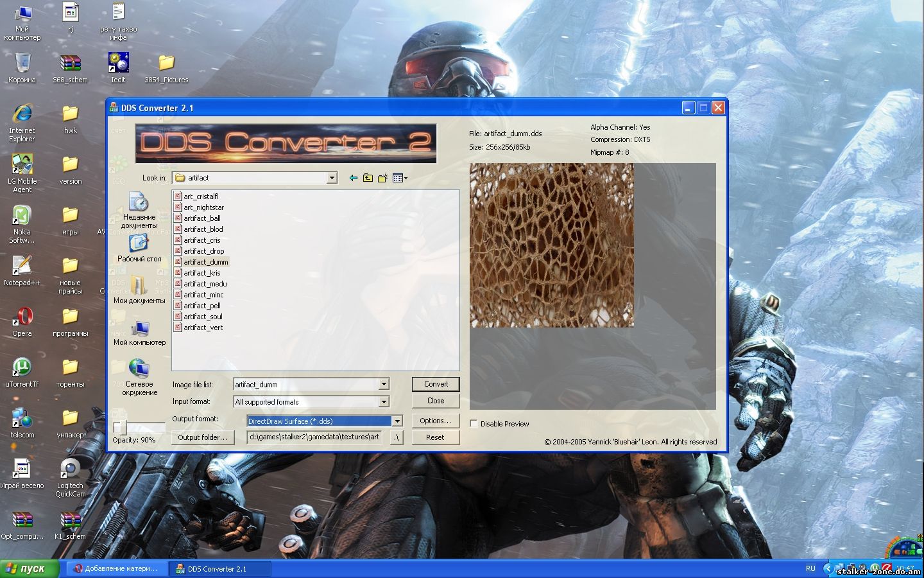Select file artifact_kris in list
Screen dimensions: 924x578
[x=197, y=273]
